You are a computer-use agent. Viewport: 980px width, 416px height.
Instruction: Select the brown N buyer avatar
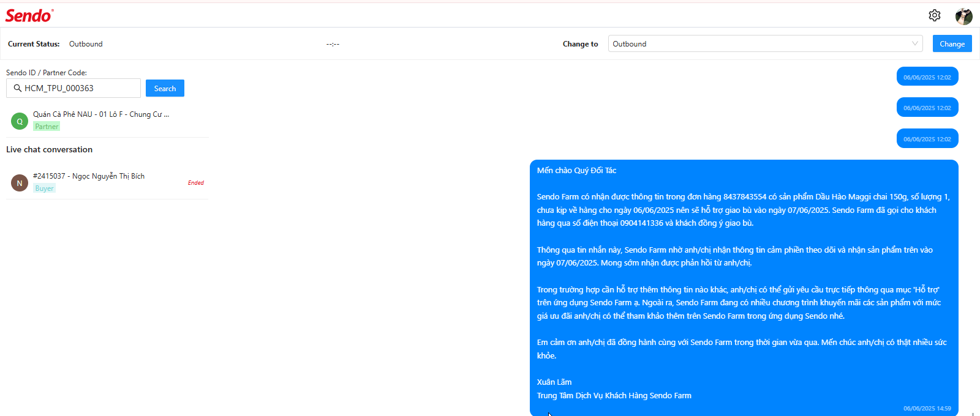[x=20, y=183]
